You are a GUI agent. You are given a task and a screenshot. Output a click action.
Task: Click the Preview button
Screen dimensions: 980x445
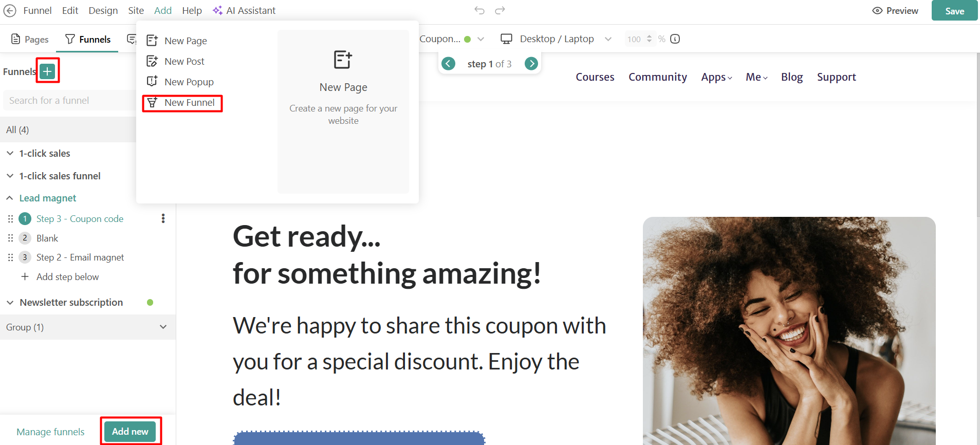click(x=895, y=11)
